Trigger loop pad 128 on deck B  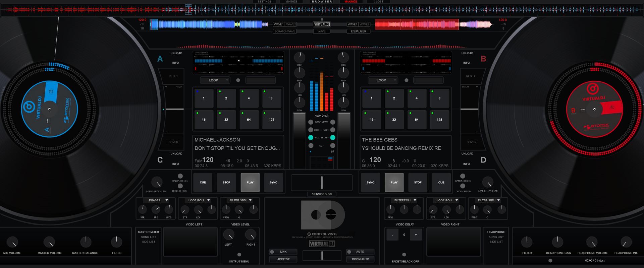(439, 120)
